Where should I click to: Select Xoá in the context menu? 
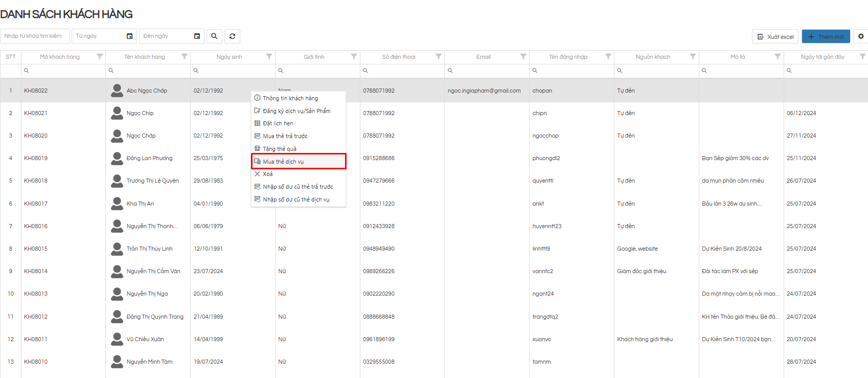coord(268,174)
